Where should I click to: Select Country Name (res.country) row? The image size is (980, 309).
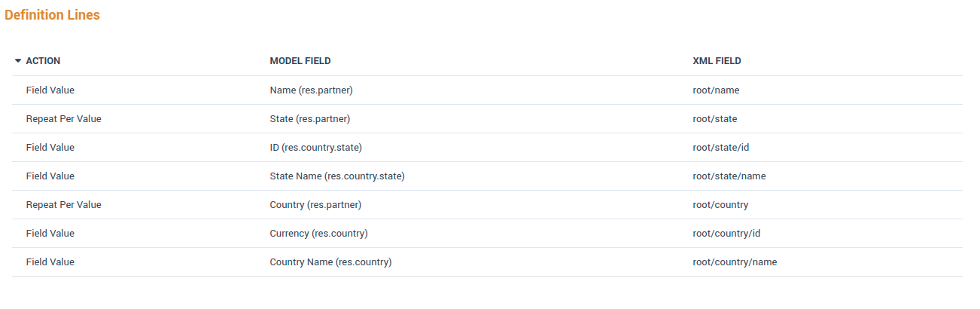pyautogui.click(x=330, y=262)
